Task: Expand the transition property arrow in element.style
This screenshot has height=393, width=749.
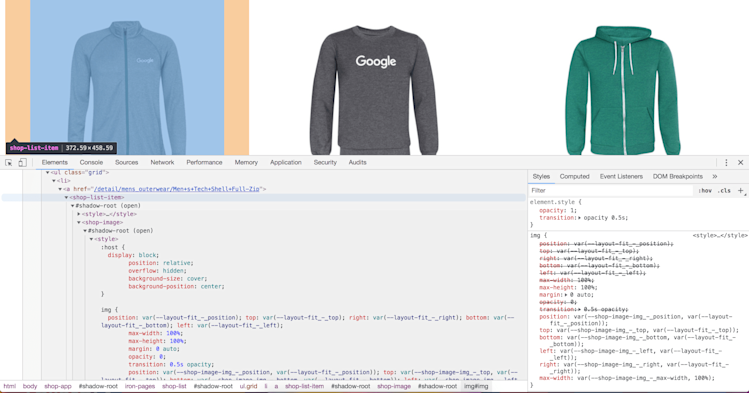Action: [579, 218]
